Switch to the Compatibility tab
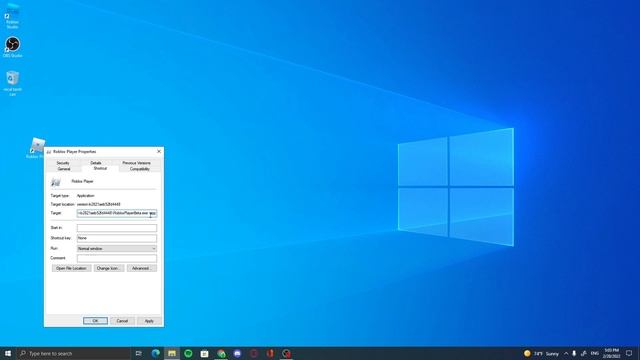Image resolution: width=640 pixels, height=360 pixels. [140, 169]
